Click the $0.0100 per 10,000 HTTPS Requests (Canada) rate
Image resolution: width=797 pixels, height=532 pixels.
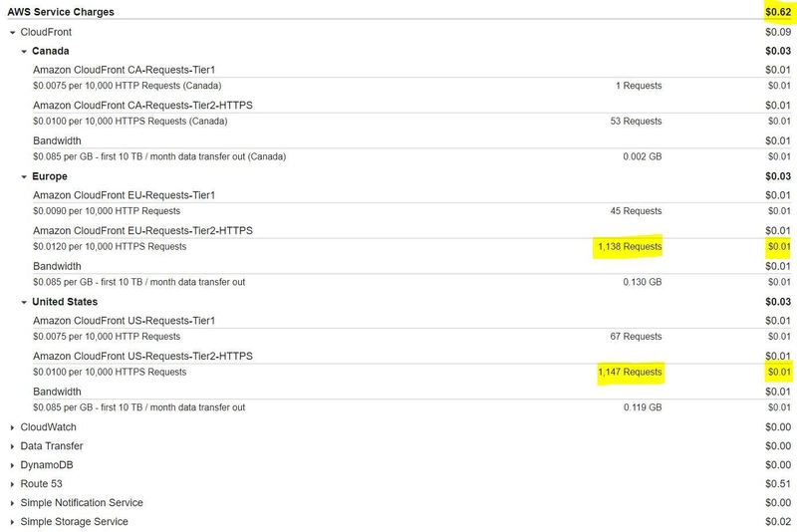pyautogui.click(x=131, y=121)
